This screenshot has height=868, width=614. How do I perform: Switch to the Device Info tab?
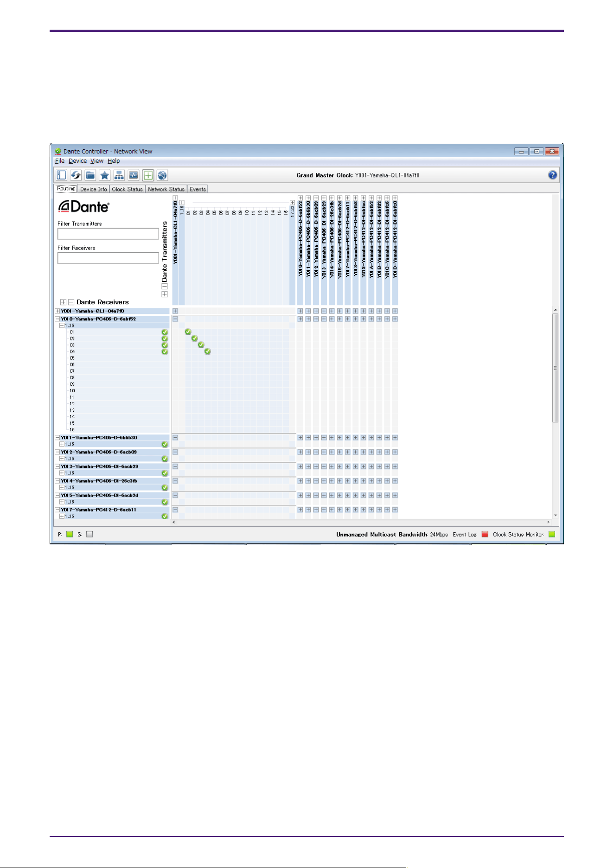coord(94,189)
